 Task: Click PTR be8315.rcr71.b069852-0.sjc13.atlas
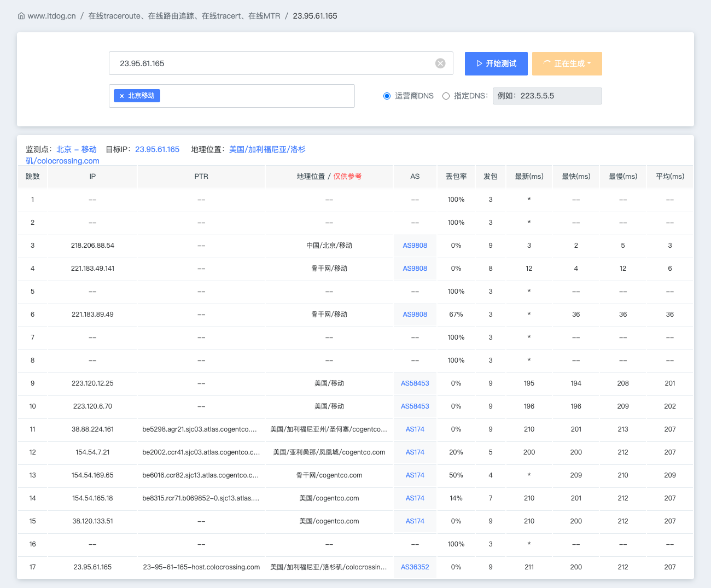pyautogui.click(x=201, y=498)
